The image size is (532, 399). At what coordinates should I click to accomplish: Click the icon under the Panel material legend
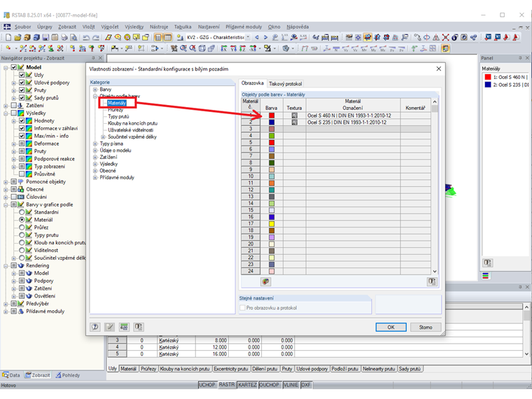point(488,262)
